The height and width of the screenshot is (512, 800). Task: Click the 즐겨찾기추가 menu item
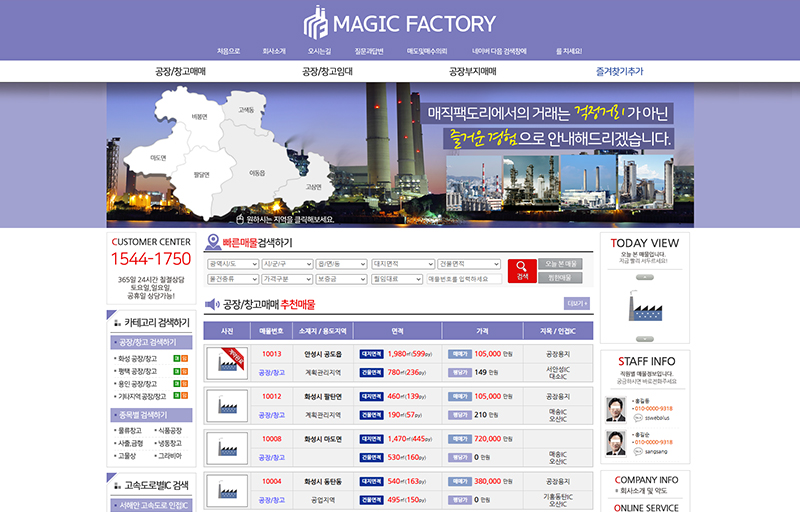point(619,71)
